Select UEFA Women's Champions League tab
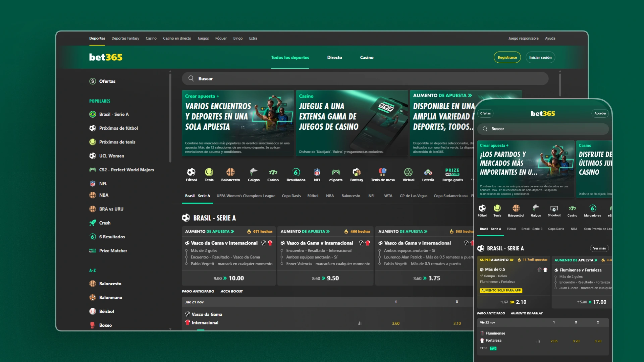644x362 pixels. [x=246, y=196]
